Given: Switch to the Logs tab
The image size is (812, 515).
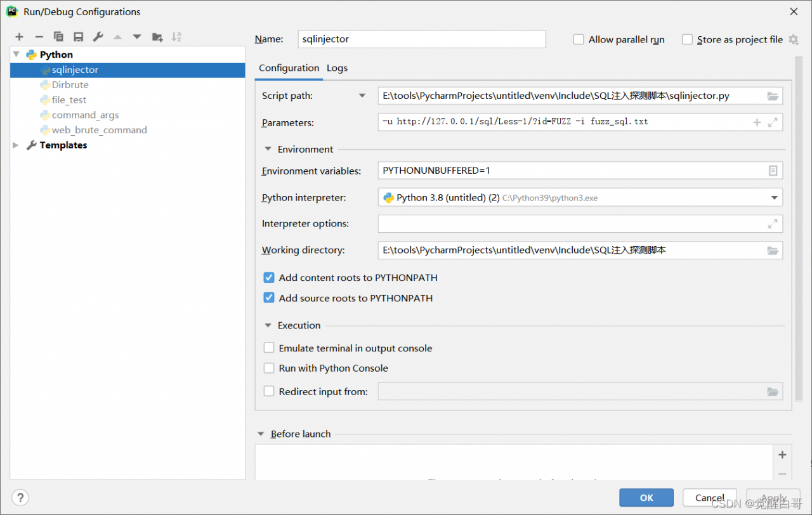Looking at the screenshot, I should (337, 68).
